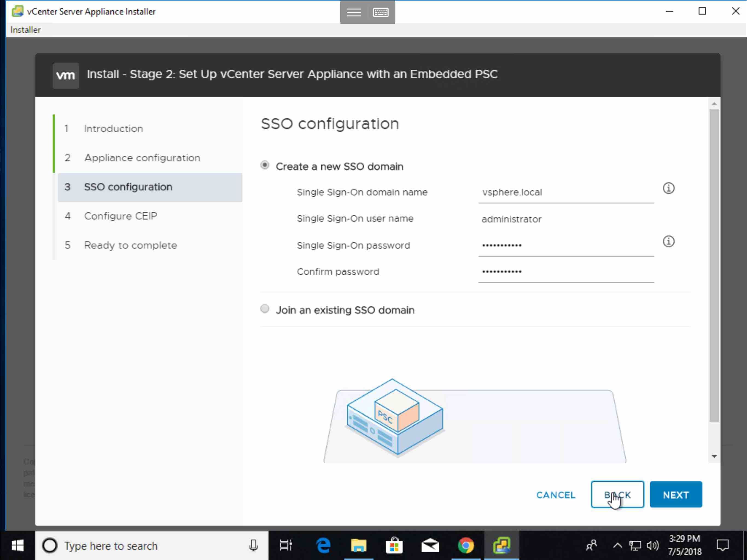This screenshot has width=747, height=560.
Task: Open Task View from the taskbar
Action: [x=286, y=546]
